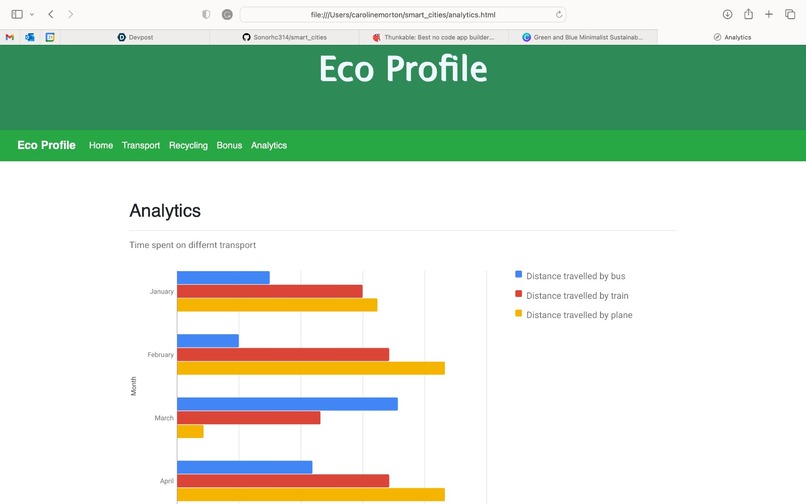Click the April axis label
The width and height of the screenshot is (806, 504).
tap(167, 481)
